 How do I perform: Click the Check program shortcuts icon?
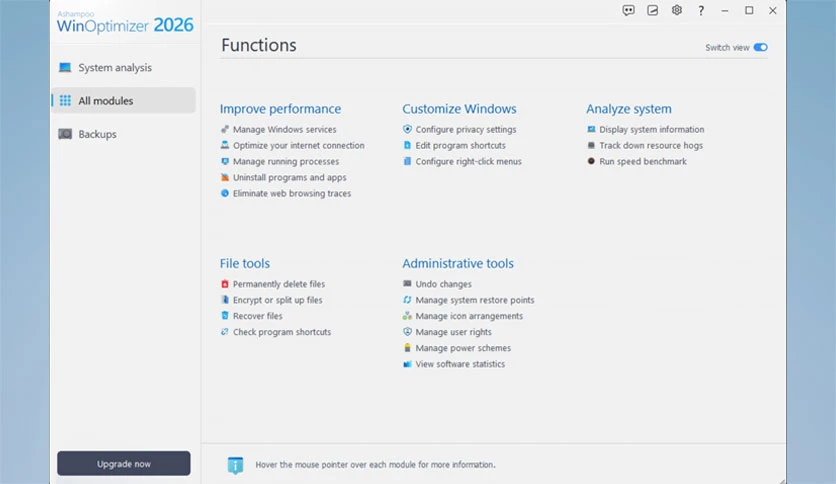click(x=224, y=332)
